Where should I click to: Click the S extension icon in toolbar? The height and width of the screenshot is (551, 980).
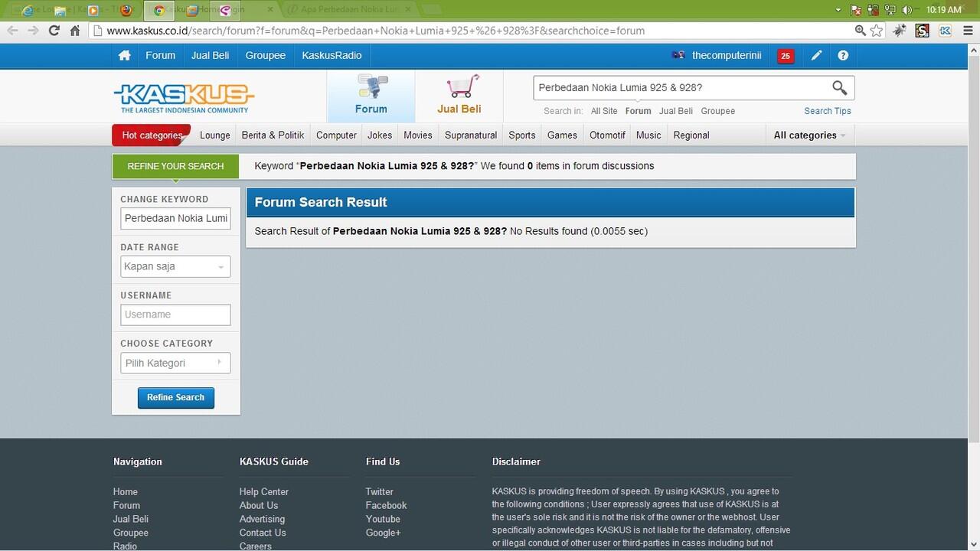click(923, 31)
